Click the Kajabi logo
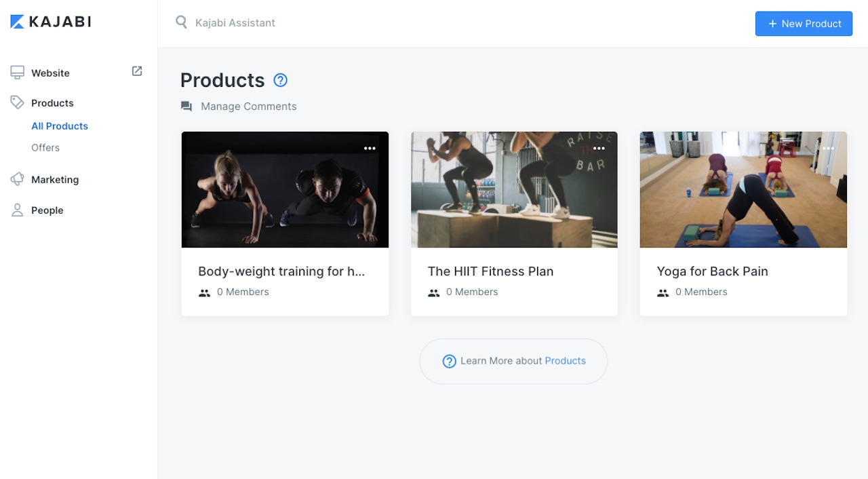Viewport: 868px width, 479px height. pos(50,21)
